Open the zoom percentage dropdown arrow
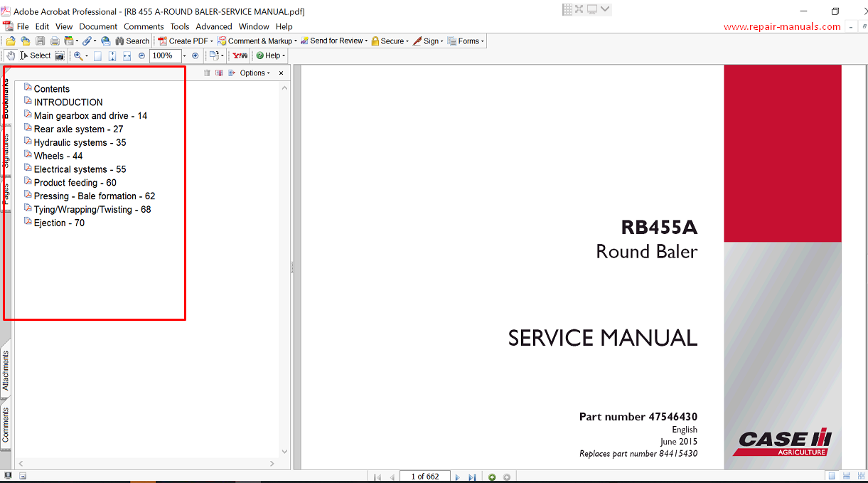The height and width of the screenshot is (483, 868). [x=185, y=55]
